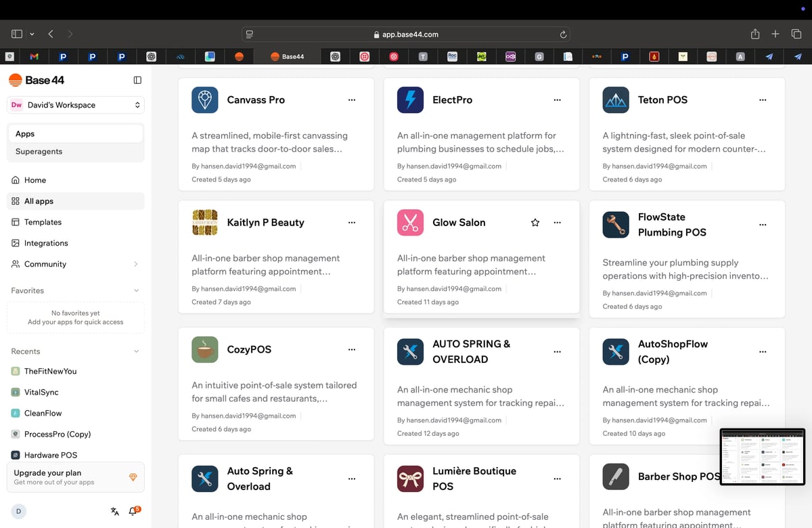Switch to the Superagents tab

click(39, 151)
